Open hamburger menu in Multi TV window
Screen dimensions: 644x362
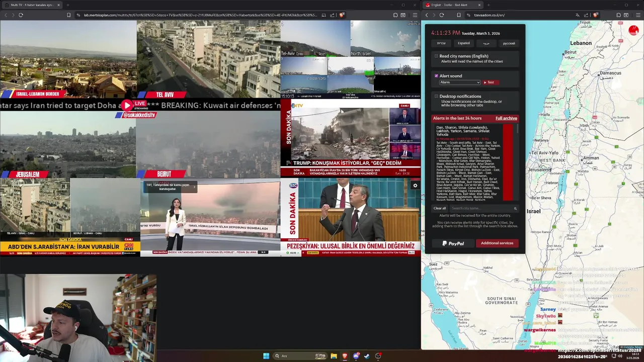pos(415,15)
